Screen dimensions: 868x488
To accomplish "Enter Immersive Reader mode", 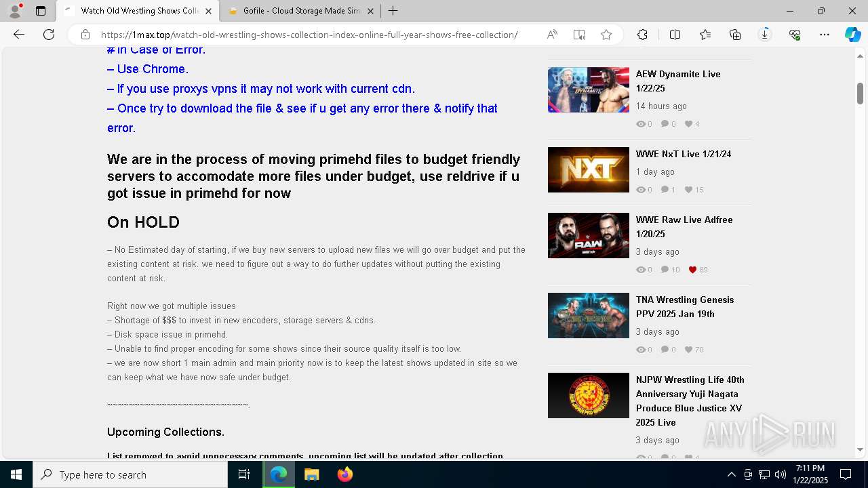I will click(x=579, y=35).
